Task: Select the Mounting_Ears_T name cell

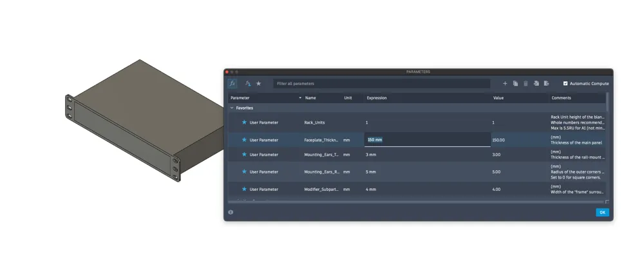Action: (321, 155)
